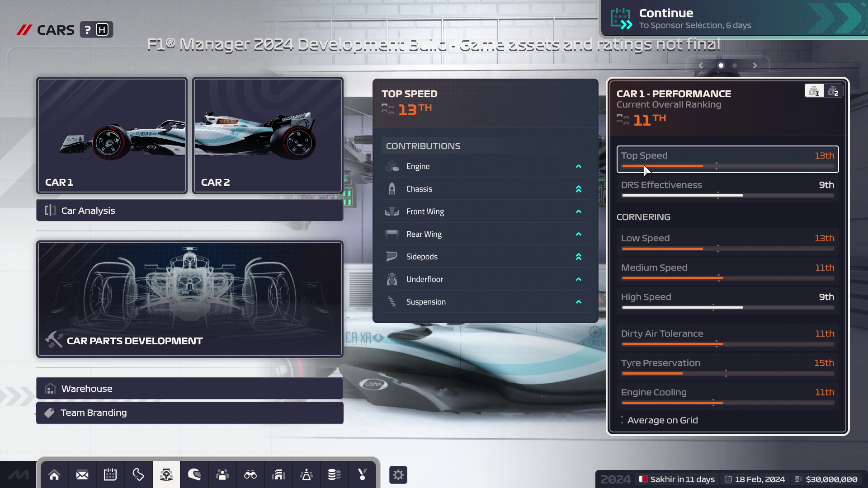This screenshot has width=868, height=488.
Task: Open the Calendar icon in the navbar
Action: 110,475
